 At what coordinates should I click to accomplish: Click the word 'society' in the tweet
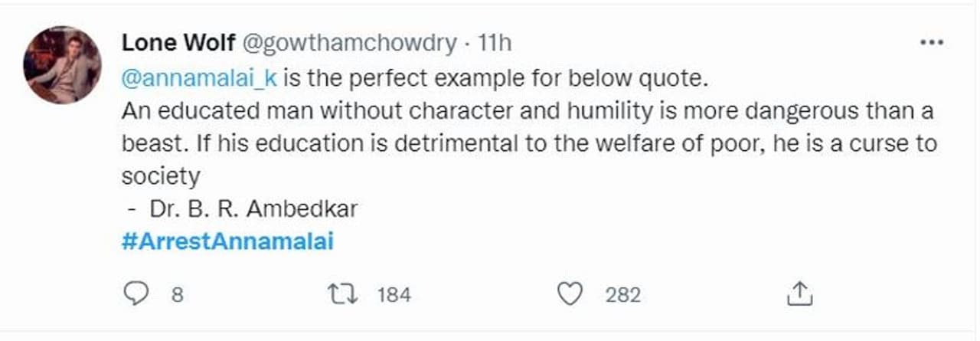(161, 176)
